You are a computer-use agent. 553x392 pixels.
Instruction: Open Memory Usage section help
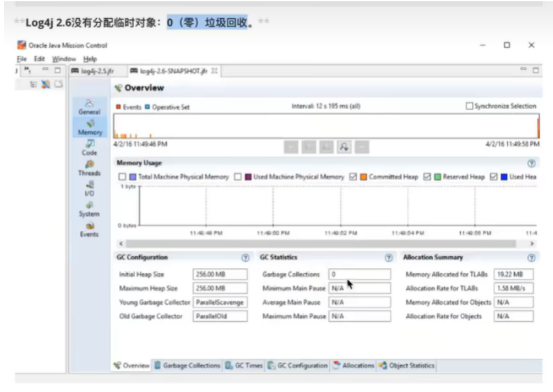coord(531,163)
